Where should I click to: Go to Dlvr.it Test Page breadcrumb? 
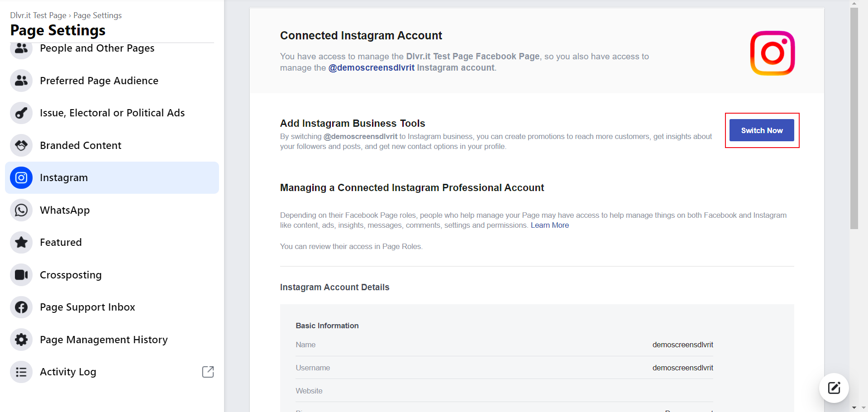point(38,15)
